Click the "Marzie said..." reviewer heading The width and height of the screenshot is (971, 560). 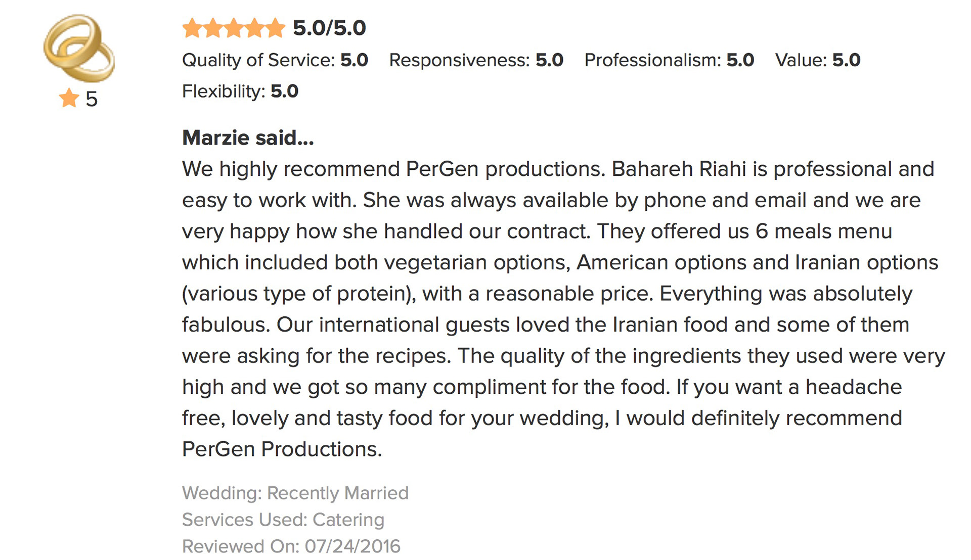[x=248, y=137]
